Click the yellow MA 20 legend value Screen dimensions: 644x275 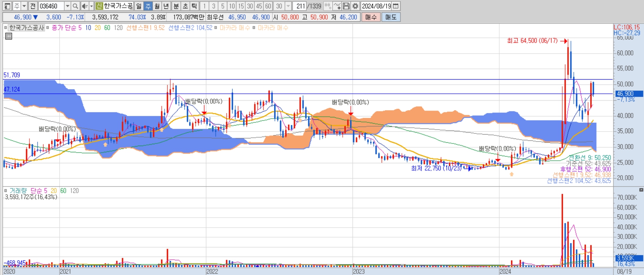tap(98, 28)
